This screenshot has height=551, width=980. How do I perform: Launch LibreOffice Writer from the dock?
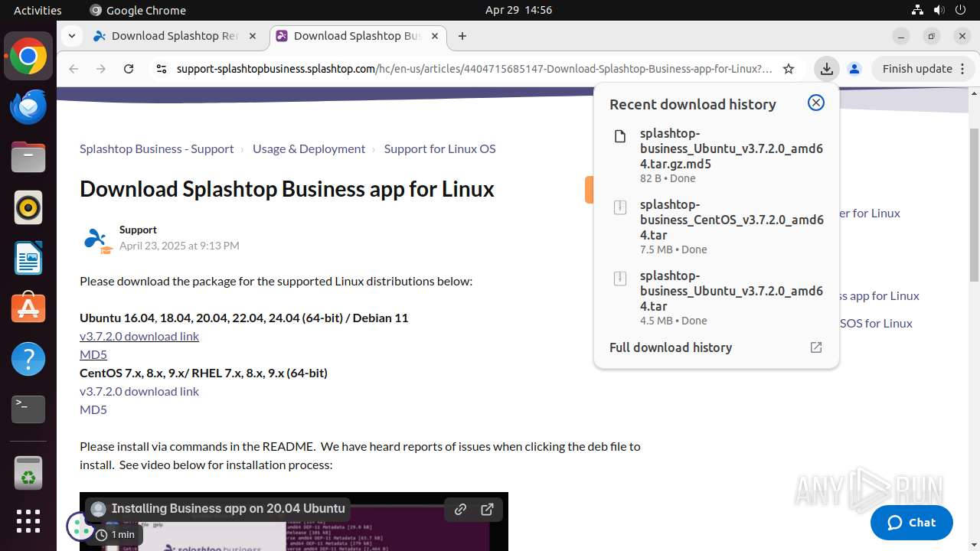pyautogui.click(x=28, y=258)
